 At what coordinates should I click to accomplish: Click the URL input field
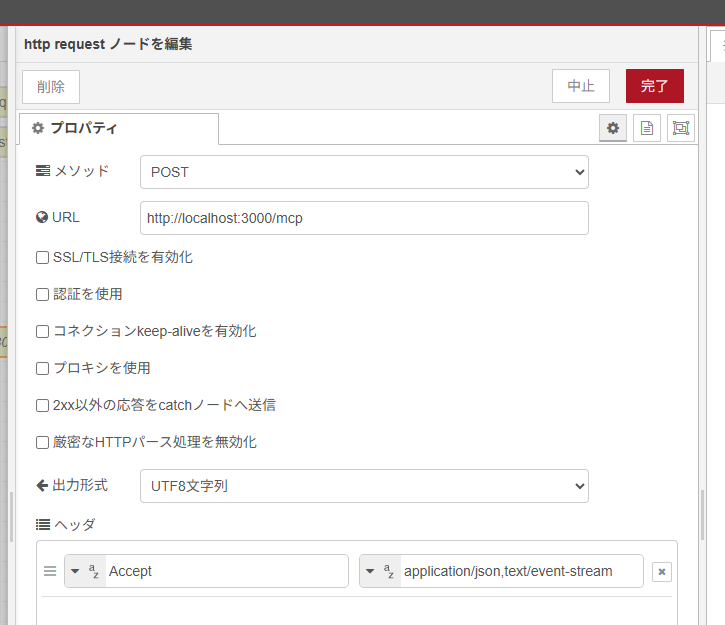(x=364, y=218)
